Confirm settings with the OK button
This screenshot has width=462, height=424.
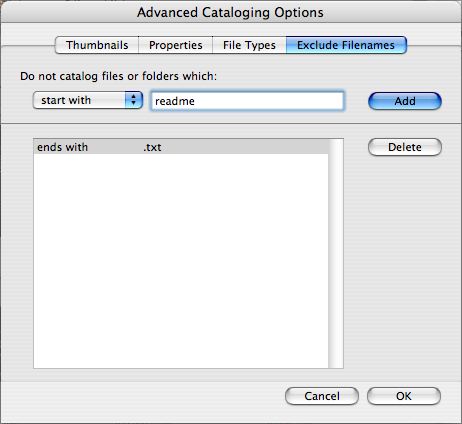pyautogui.click(x=404, y=396)
